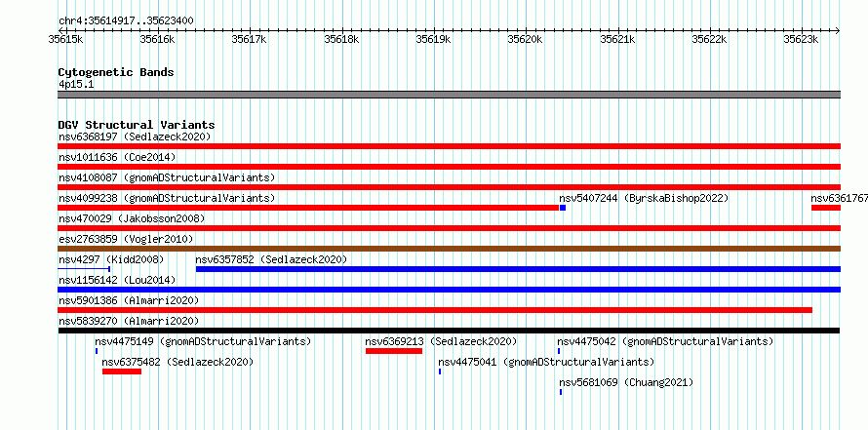Open the nsv1011636 (Coe2014) label
Image resolution: width=868 pixels, height=430 pixels.
coord(117,157)
